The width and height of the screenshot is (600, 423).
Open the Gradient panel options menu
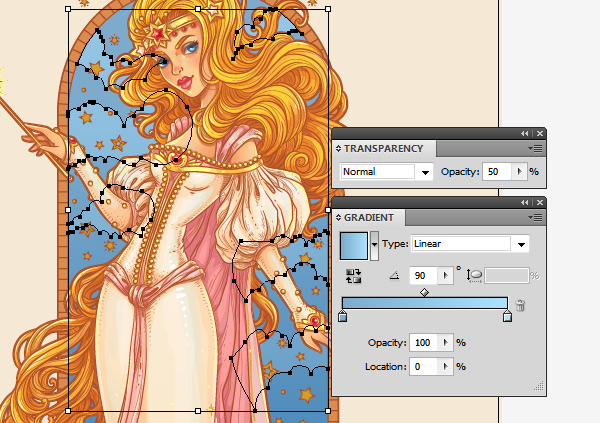tap(536, 217)
